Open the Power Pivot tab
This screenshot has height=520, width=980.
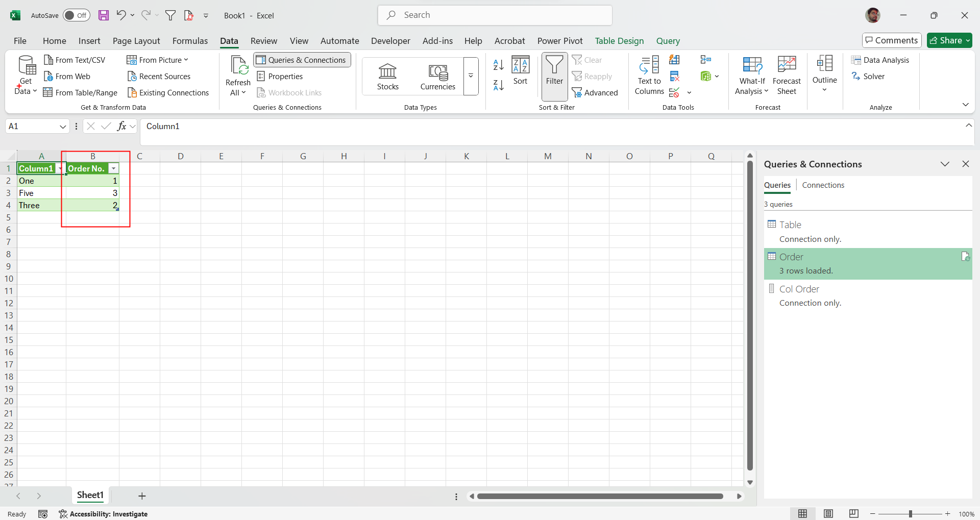click(560, 41)
